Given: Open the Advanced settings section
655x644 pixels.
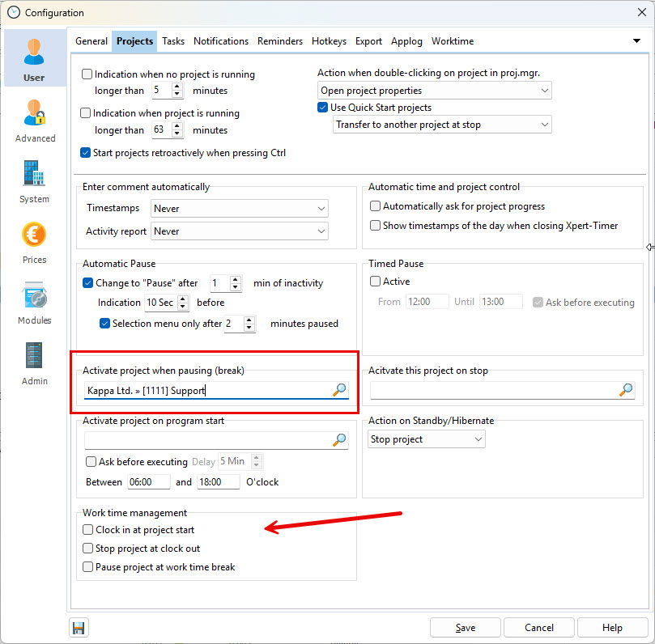Looking at the screenshot, I should click(x=35, y=120).
